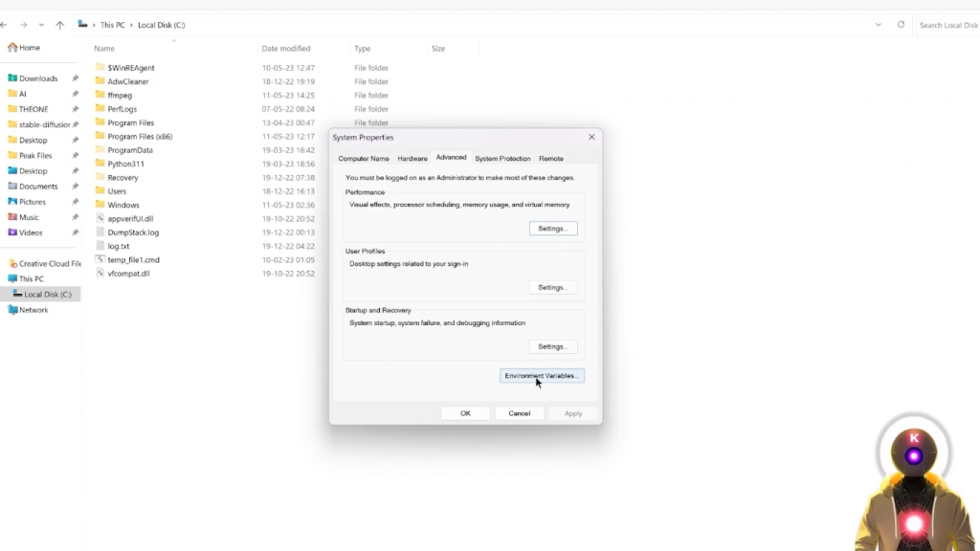
Task: Select the PerfLogs folder
Action: (122, 109)
